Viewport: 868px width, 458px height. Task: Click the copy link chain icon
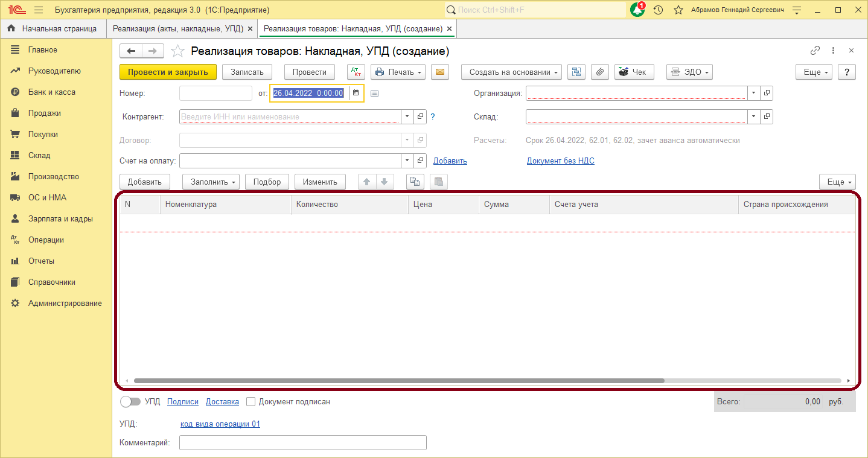(815, 51)
